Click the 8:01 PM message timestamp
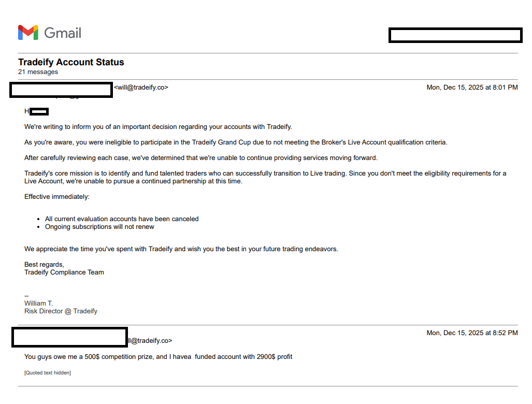532x404 pixels. tap(472, 88)
